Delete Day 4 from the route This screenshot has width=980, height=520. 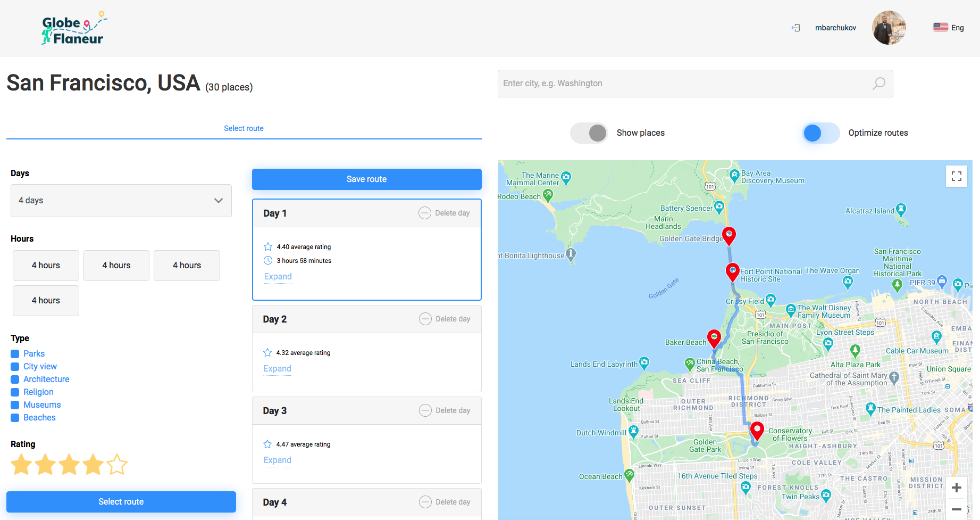(445, 502)
